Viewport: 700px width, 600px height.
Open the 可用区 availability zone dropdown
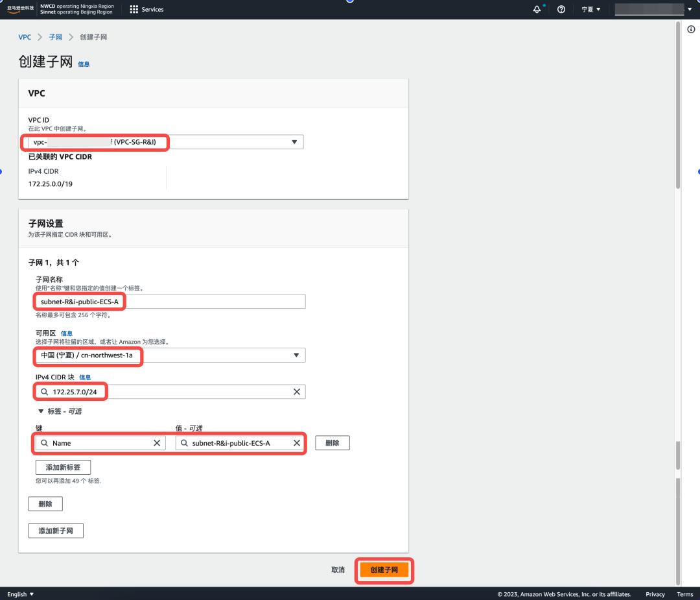coord(170,355)
